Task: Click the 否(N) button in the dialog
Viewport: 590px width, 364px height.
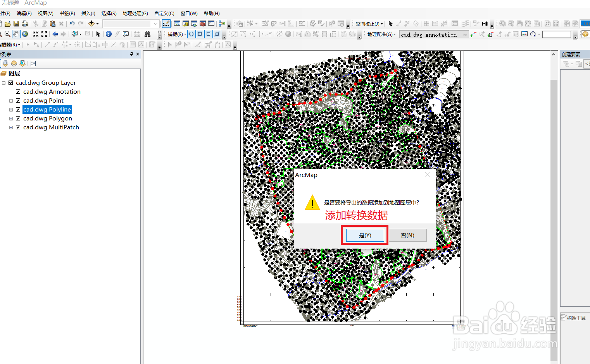Action: pos(407,235)
